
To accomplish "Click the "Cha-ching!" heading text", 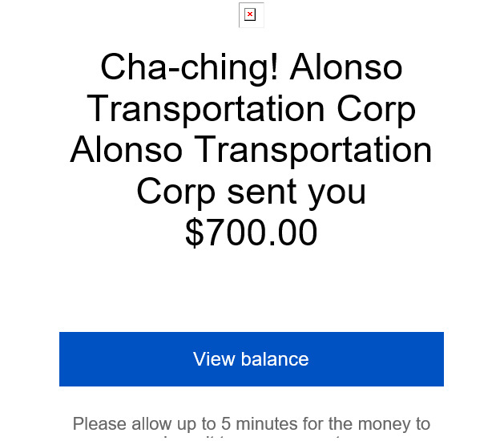I will (x=189, y=68).
